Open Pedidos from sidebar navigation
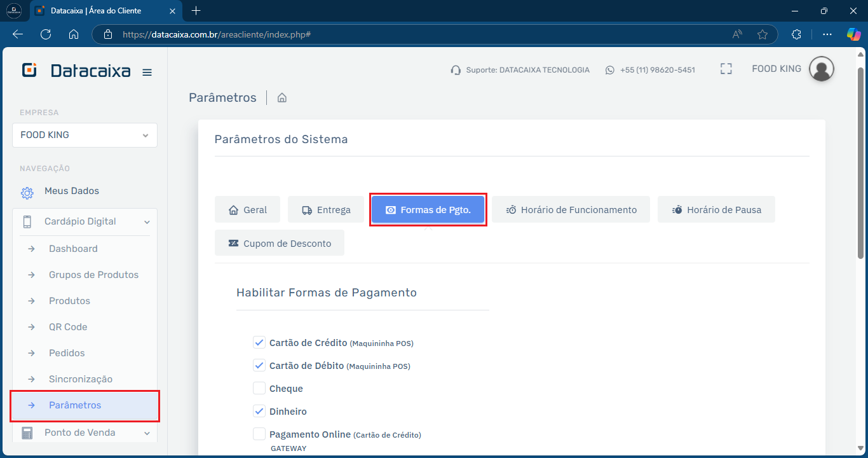 (x=67, y=353)
